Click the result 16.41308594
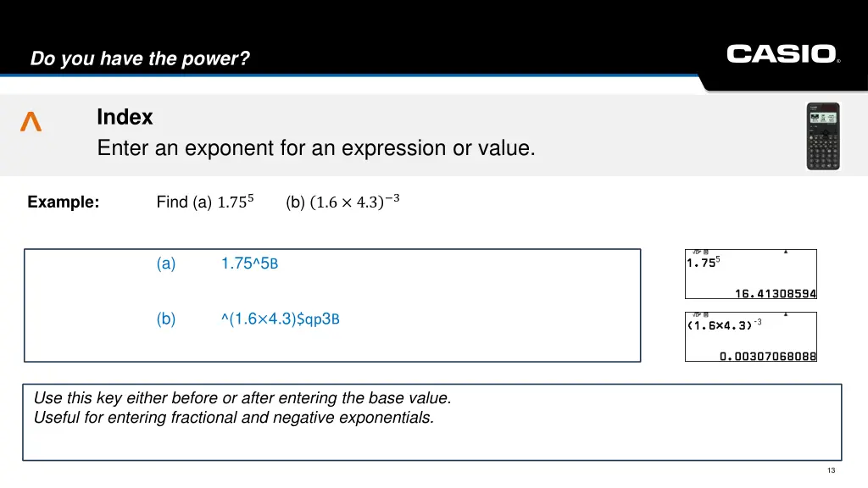This screenshot has width=868, height=488. (x=775, y=293)
